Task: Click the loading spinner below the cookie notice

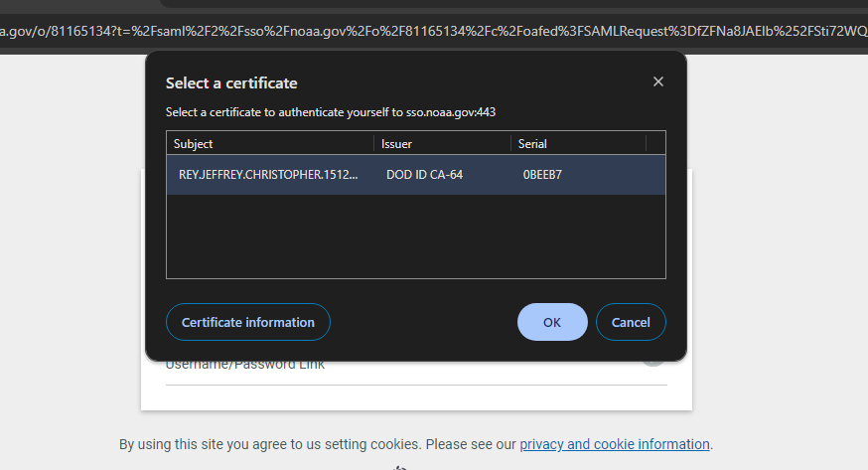Action: pos(400,466)
